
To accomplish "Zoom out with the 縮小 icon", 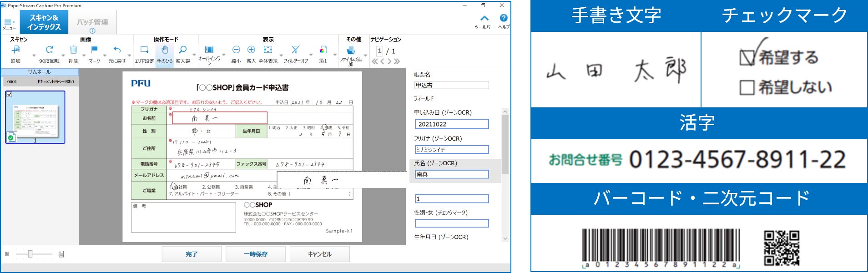I will coord(236,50).
